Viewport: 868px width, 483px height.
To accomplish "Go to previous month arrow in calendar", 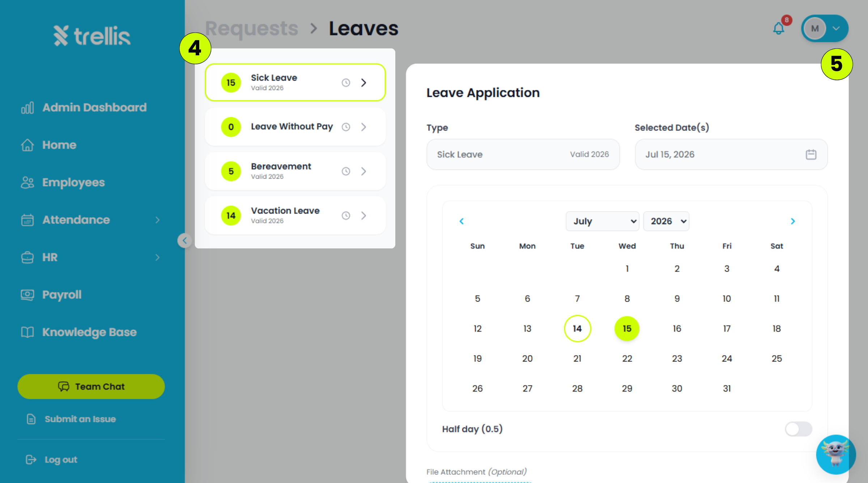I will pyautogui.click(x=461, y=221).
